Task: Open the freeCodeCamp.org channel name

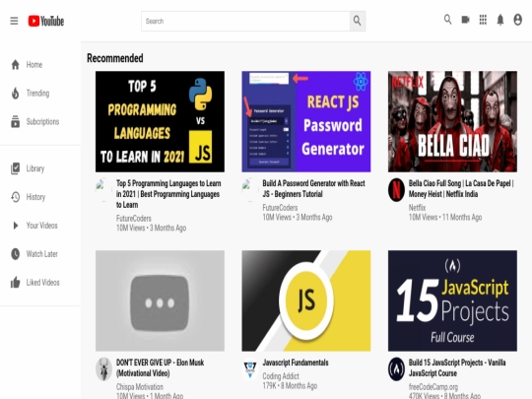Action: 433,387
